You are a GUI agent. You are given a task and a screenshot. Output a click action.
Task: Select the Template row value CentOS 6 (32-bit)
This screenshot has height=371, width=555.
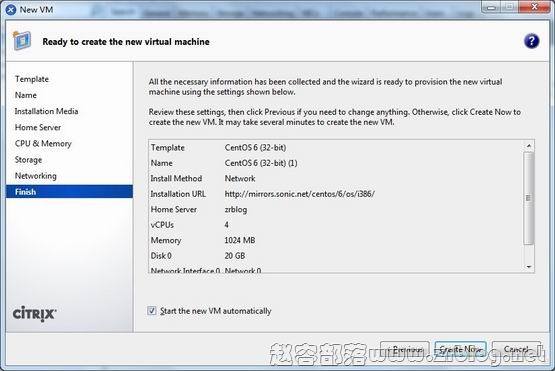pyautogui.click(x=255, y=148)
